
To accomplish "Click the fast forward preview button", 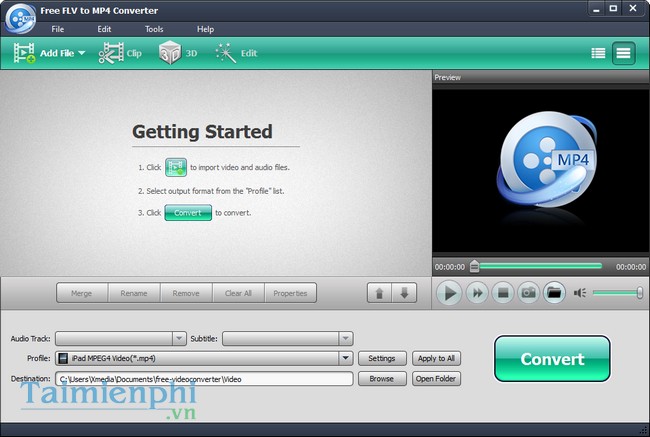I will (478, 293).
